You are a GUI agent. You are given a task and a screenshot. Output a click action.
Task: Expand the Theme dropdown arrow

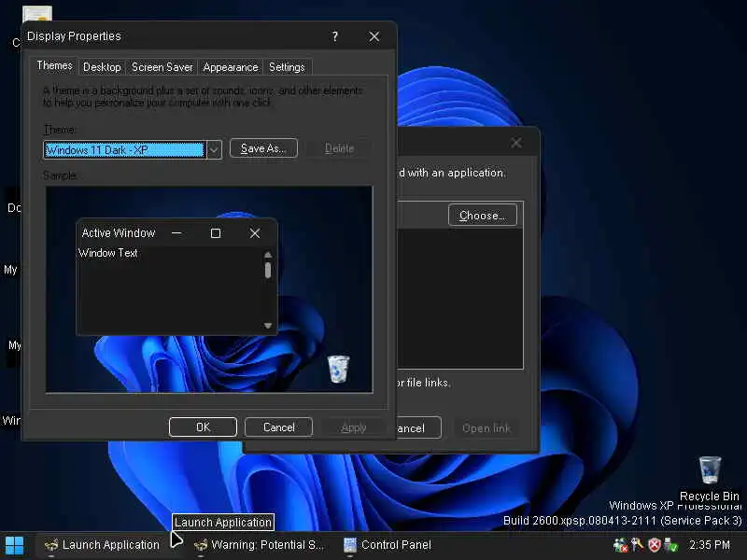[x=214, y=150]
